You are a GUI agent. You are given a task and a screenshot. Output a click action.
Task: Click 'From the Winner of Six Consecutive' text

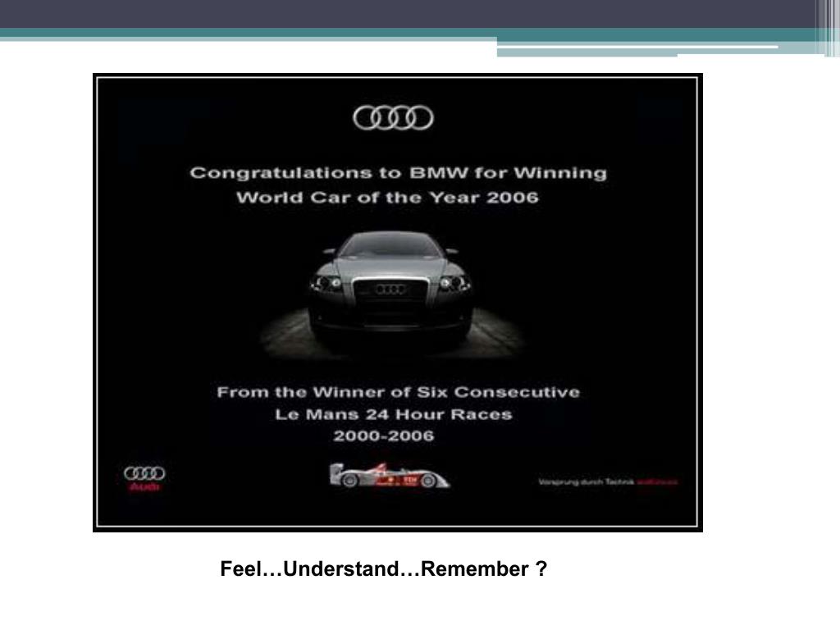tap(399, 392)
